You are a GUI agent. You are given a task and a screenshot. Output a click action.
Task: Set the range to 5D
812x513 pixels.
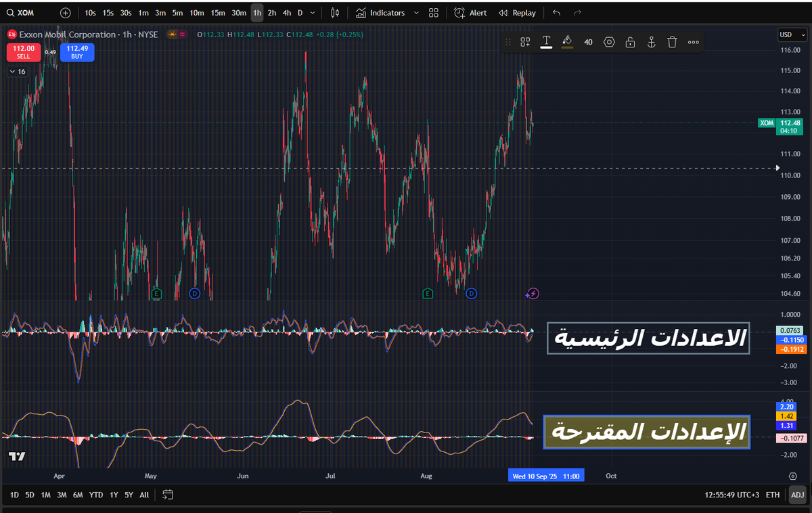click(x=30, y=495)
